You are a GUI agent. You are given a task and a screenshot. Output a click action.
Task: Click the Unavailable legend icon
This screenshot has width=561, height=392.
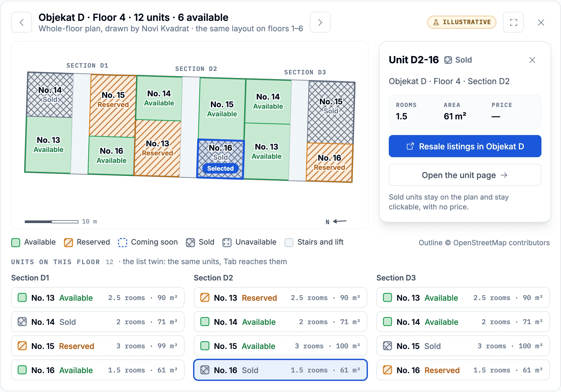point(227,243)
